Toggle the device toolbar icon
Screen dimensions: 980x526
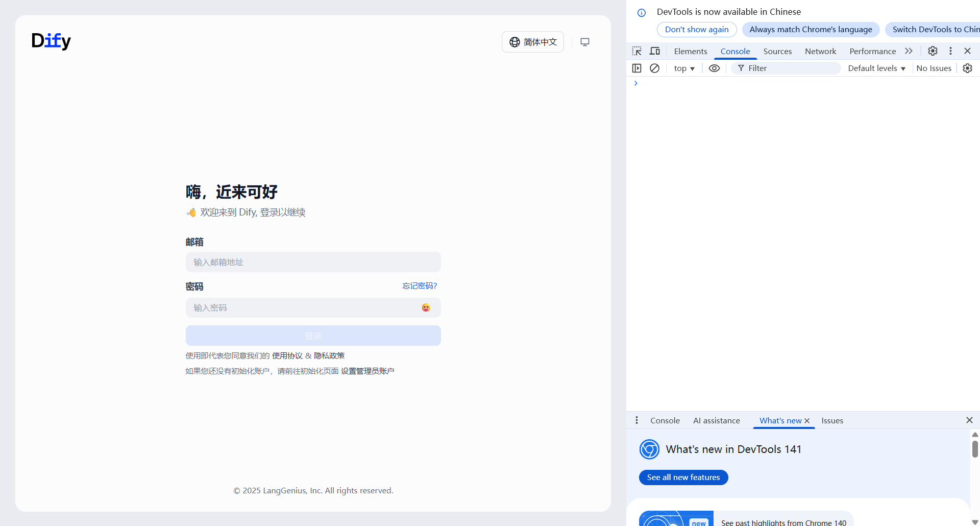point(655,51)
